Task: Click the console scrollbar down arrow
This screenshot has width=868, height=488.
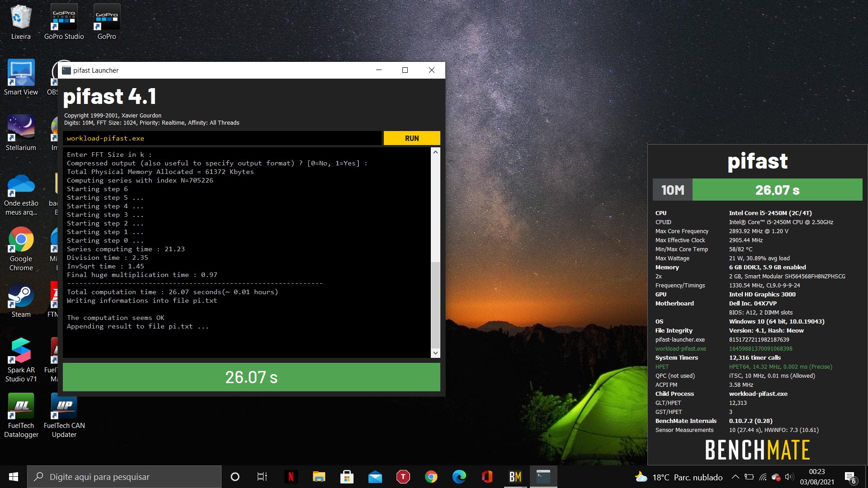Action: 435,353
